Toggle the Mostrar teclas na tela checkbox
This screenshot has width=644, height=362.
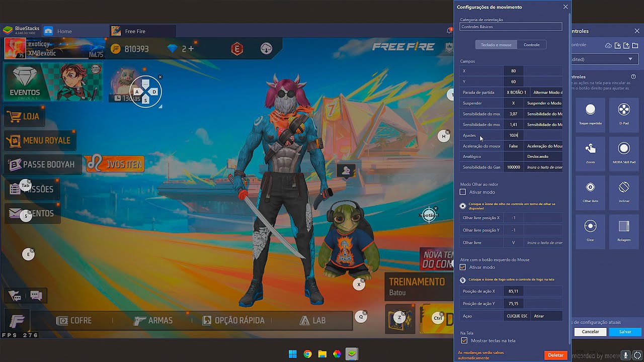tap(464, 340)
